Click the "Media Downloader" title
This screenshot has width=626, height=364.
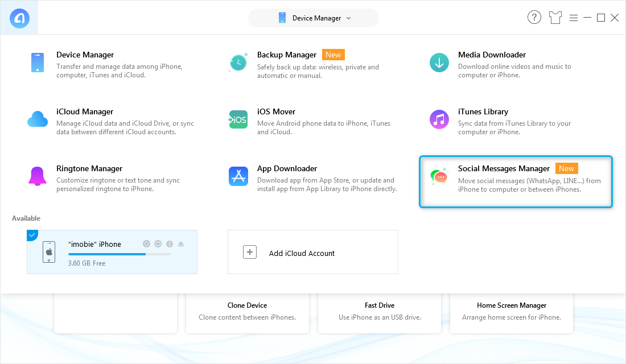click(492, 55)
